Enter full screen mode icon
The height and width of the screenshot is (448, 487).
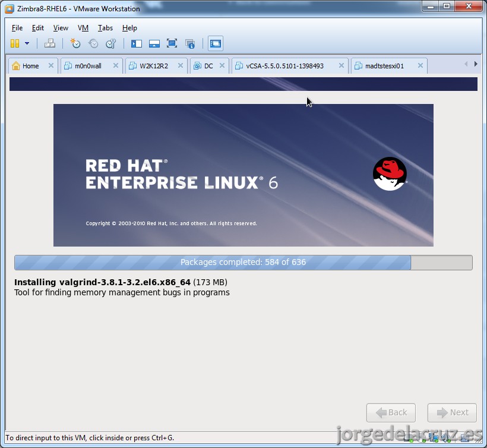tap(172, 43)
